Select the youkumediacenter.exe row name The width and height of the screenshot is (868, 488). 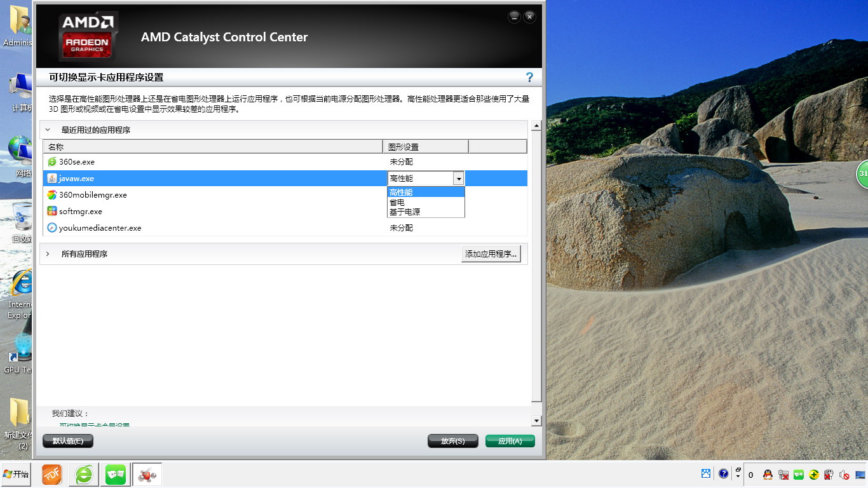(100, 227)
